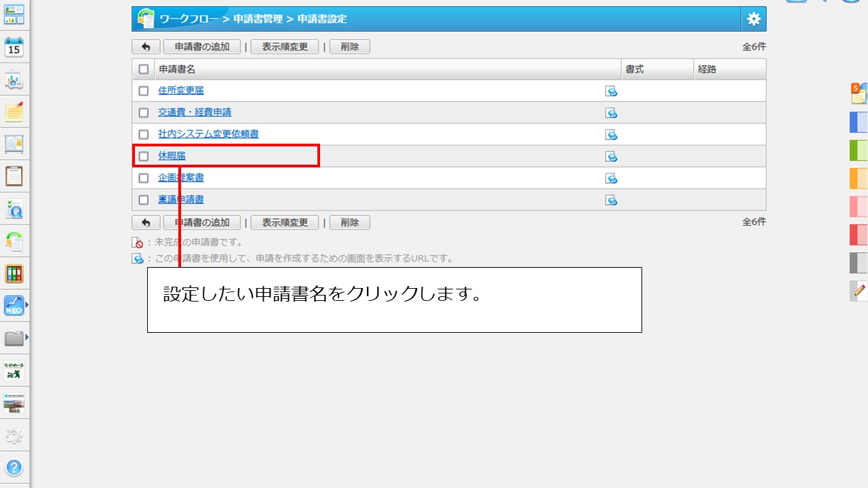The height and width of the screenshot is (488, 868).
Task: Click 削除 button below the list
Action: click(x=350, y=222)
